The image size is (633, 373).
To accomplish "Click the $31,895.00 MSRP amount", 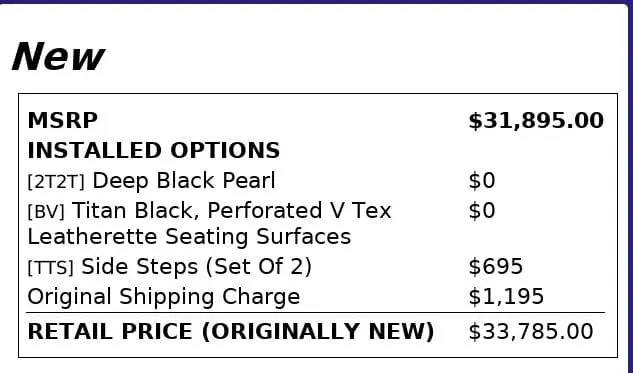I will 536,120.
